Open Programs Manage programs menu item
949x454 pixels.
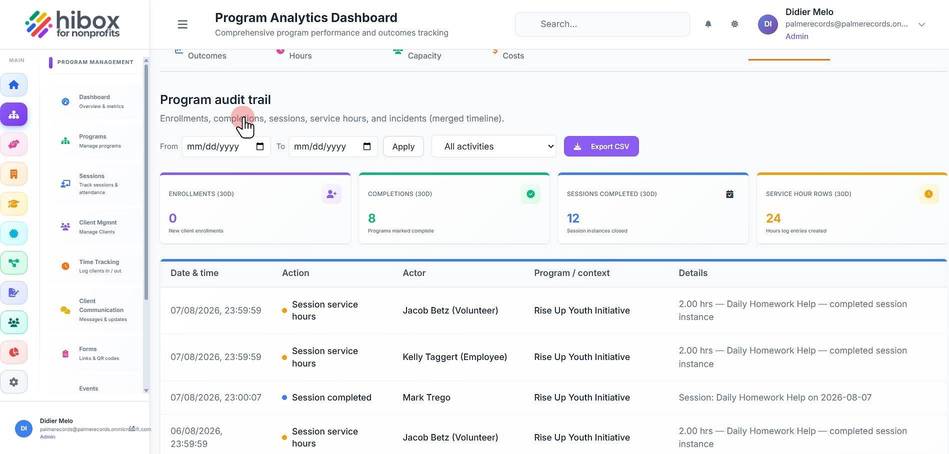tap(96, 141)
